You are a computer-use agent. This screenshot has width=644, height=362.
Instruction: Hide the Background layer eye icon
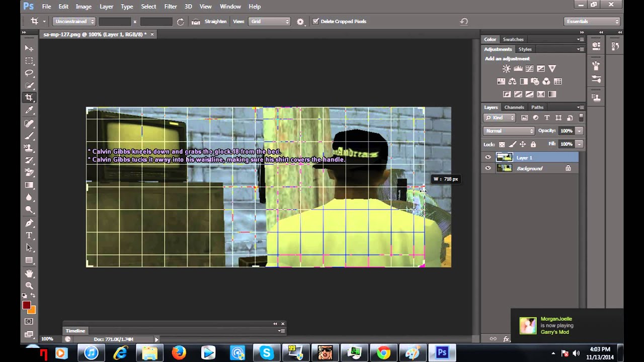[488, 168]
